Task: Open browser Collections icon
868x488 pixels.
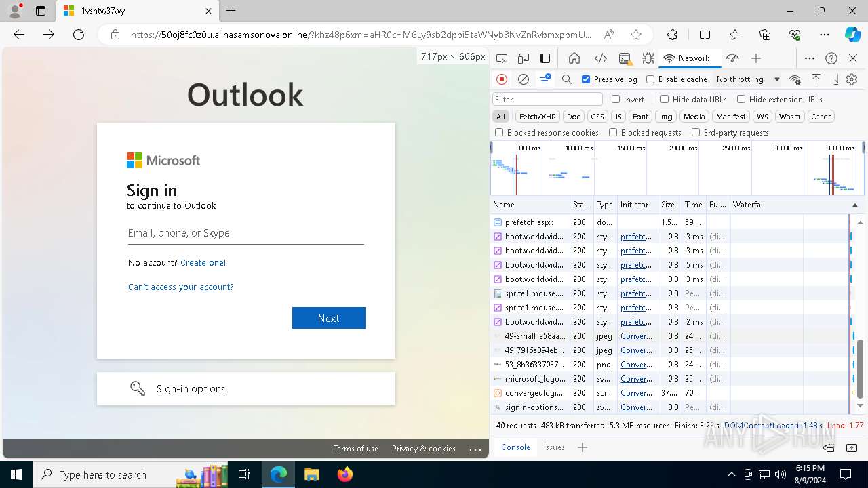Action: [765, 35]
